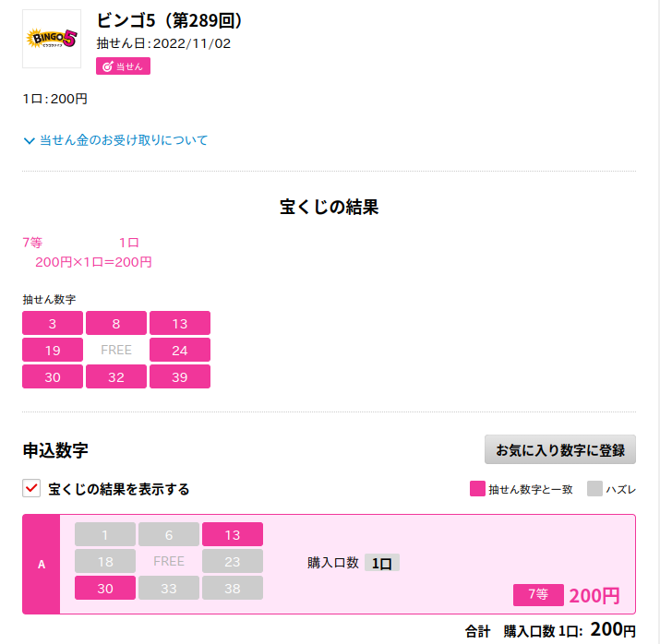Image resolution: width=660 pixels, height=644 pixels.
Task: Click the 1口 purchase count box
Action: coord(381,563)
